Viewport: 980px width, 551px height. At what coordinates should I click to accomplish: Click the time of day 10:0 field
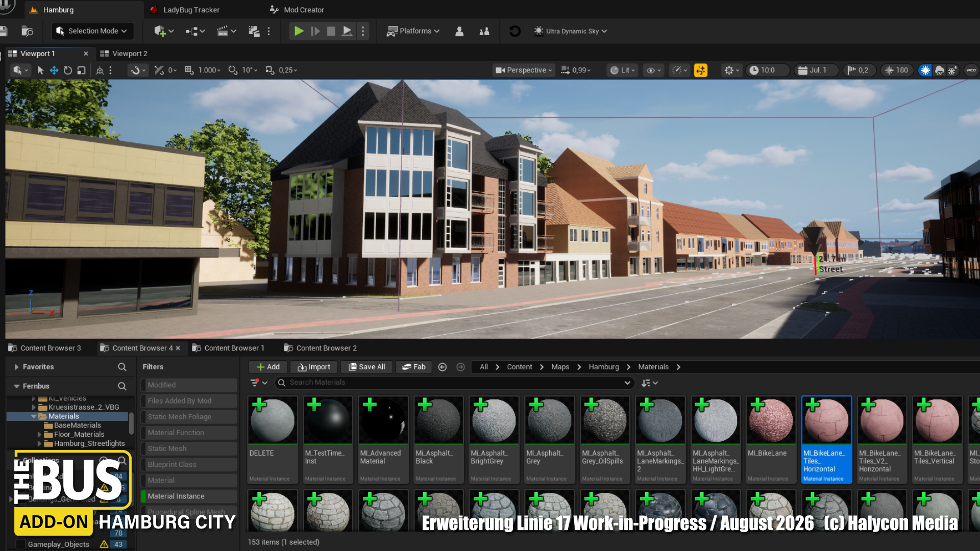point(768,70)
